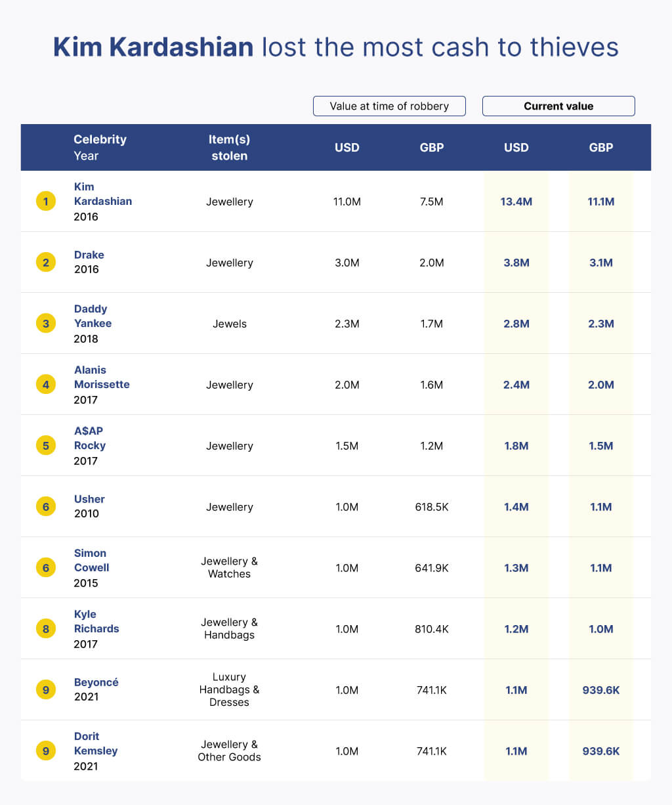Select the 'Celebrity Year' column header
Viewport: 672px width, 805px height.
(x=100, y=147)
